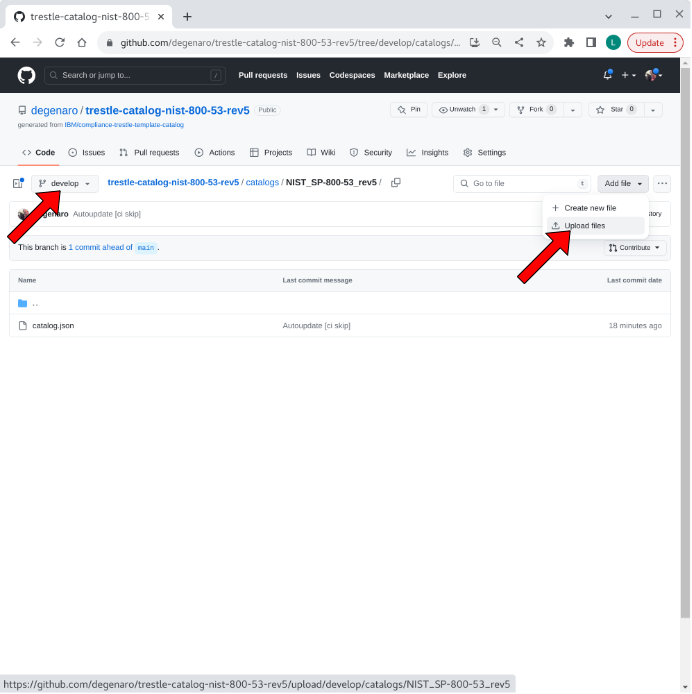Share this page from the address bar
692x694 pixels.
tap(519, 42)
